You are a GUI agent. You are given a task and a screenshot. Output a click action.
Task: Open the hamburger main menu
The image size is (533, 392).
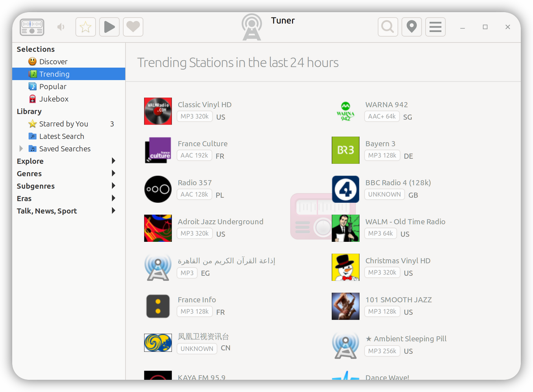435,27
